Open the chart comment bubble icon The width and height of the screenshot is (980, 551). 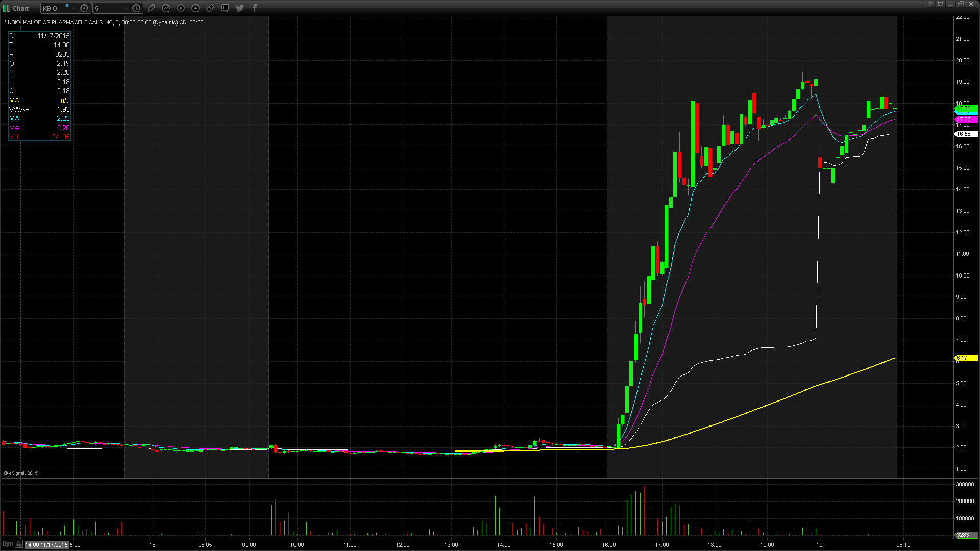point(225,8)
